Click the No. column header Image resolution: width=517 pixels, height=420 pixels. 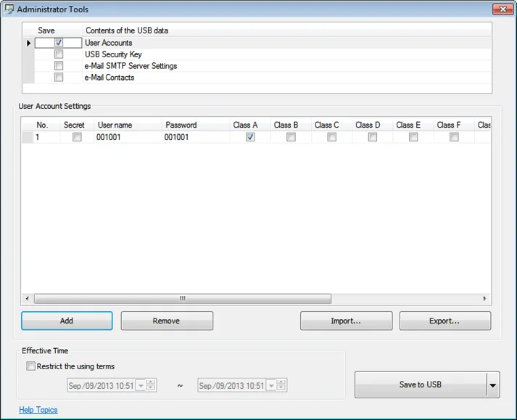[47, 125]
